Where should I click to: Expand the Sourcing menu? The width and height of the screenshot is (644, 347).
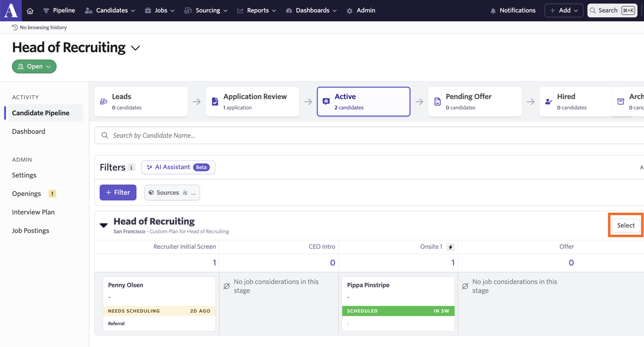[206, 10]
